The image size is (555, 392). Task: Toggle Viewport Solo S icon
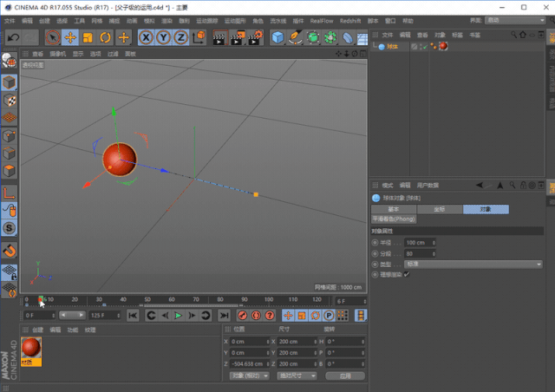coord(9,228)
